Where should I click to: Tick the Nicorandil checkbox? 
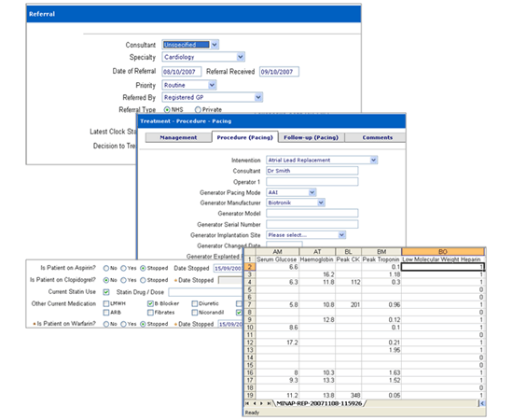(195, 313)
